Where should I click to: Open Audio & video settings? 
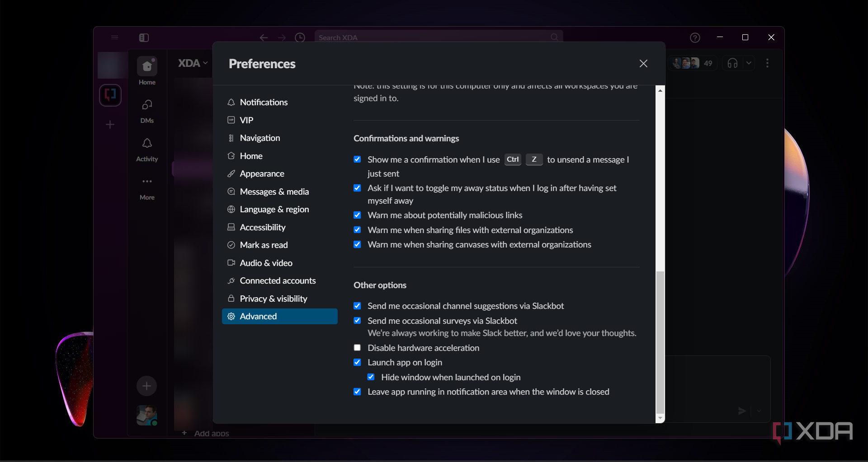click(x=280, y=263)
